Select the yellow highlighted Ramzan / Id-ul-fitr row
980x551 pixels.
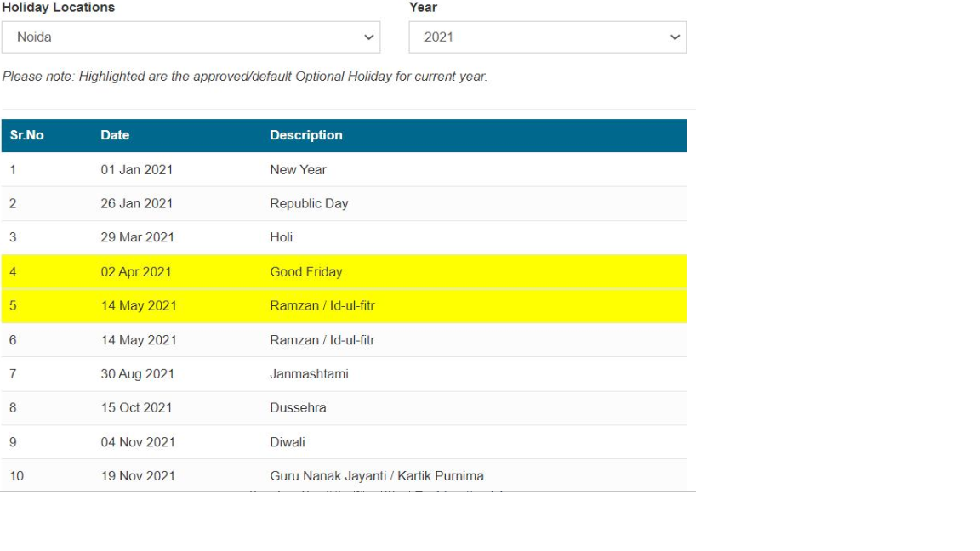tap(322, 306)
